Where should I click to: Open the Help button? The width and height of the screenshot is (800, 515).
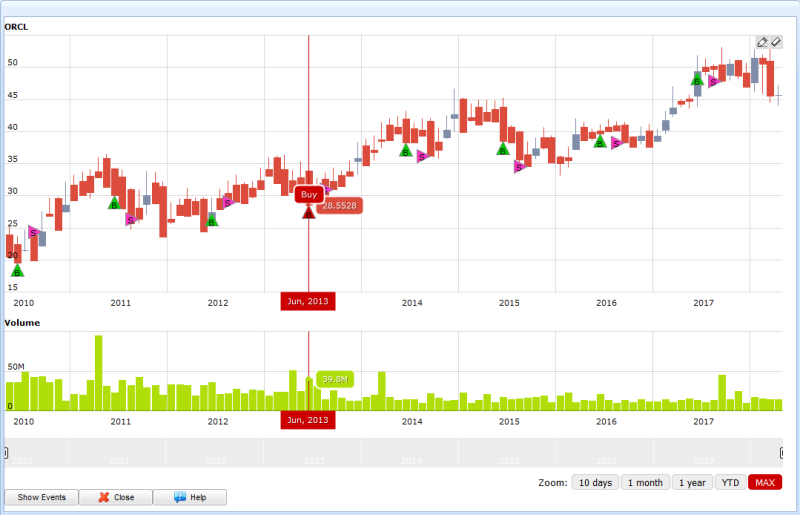coord(192,497)
